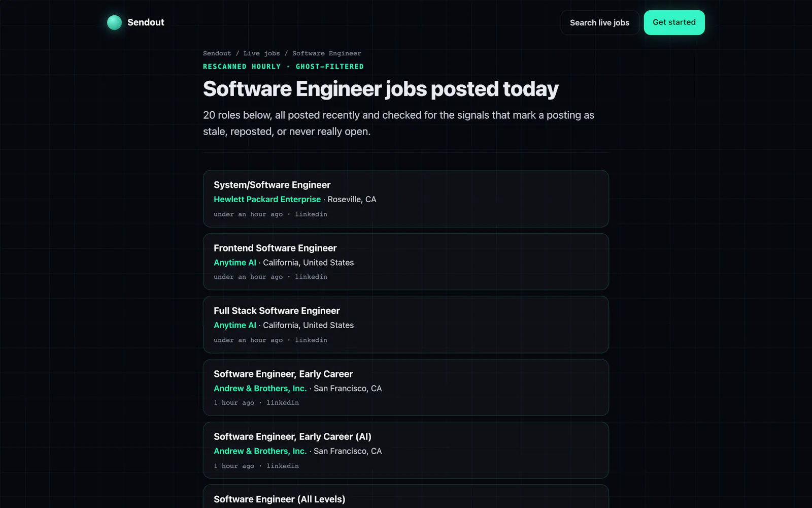Click the '20 roles below' description paragraph
Image resolution: width=812 pixels, height=508 pixels.
(398, 123)
